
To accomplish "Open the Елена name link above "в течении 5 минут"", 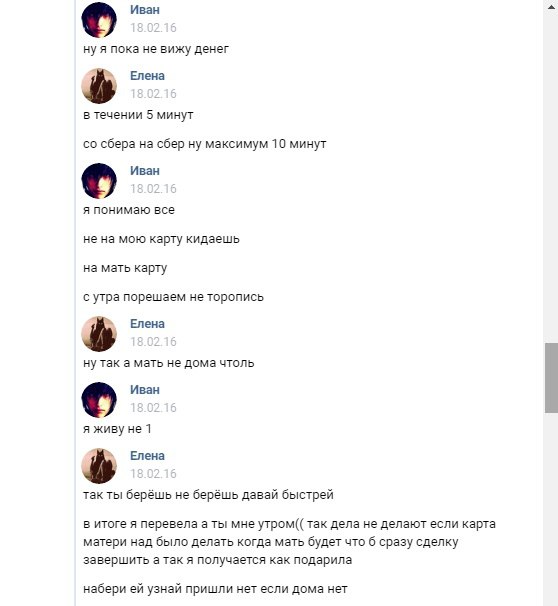I will pyautogui.click(x=147, y=76).
